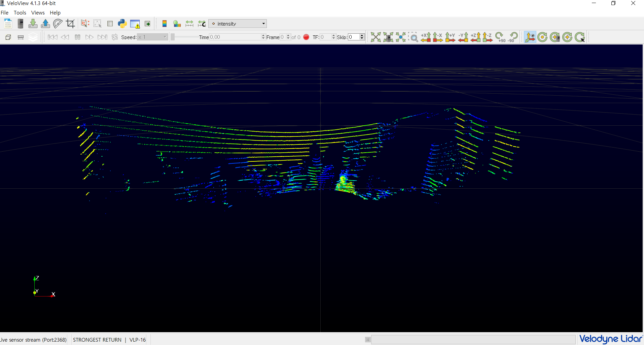Toggle the 3D cube projection icon
Image resolution: width=644 pixels, height=345 pixels.
(x=8, y=37)
